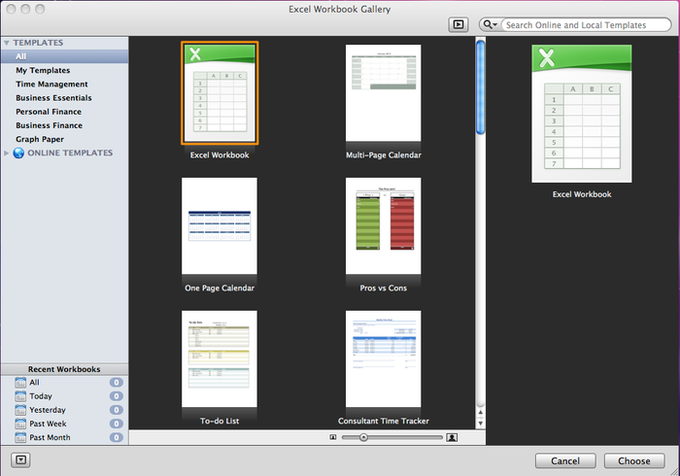
Task: Open My Templates category
Action: (65, 70)
